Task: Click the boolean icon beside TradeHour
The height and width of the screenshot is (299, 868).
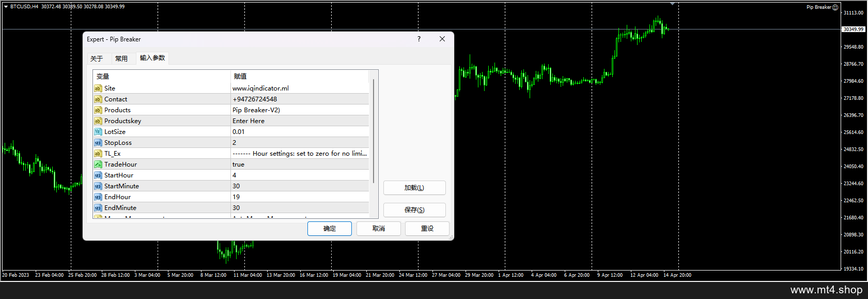Action: tap(98, 165)
